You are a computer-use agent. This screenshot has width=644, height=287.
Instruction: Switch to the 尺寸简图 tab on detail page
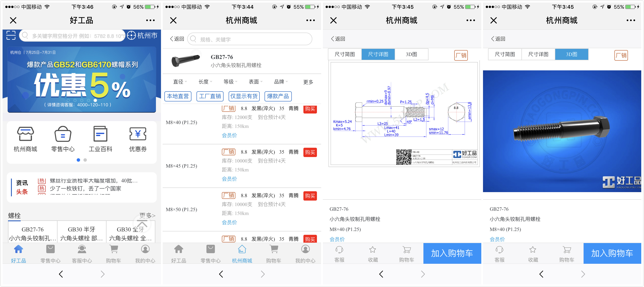(344, 54)
